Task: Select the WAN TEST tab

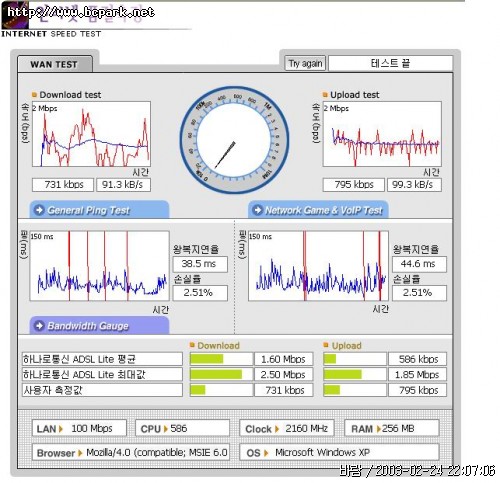Action: [55, 64]
